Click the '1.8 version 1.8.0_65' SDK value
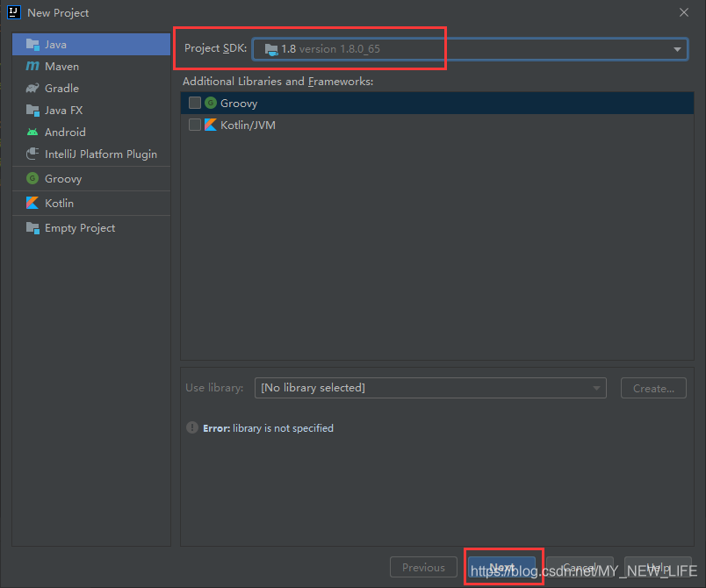The height and width of the screenshot is (588, 706). pyautogui.click(x=330, y=49)
